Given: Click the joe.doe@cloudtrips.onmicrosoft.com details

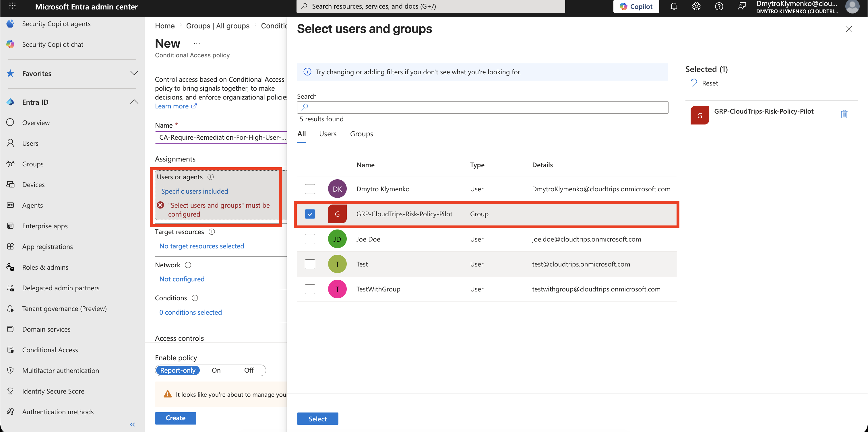Looking at the screenshot, I should [x=586, y=239].
